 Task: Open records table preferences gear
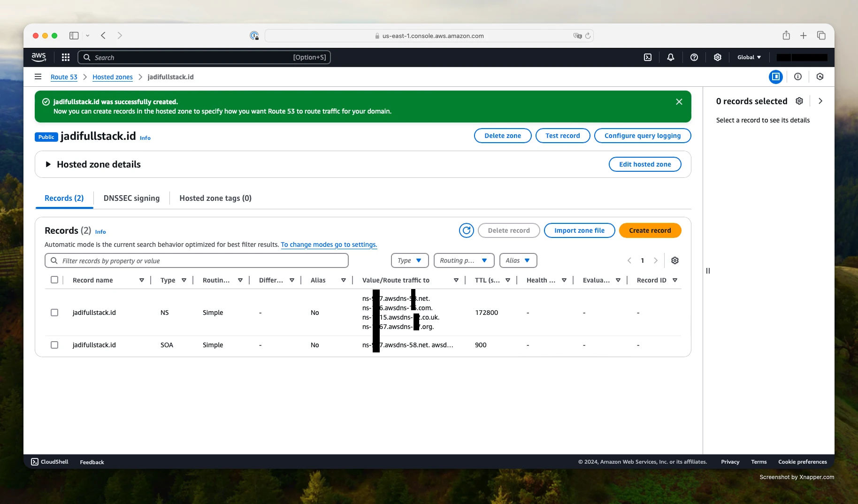pyautogui.click(x=675, y=260)
